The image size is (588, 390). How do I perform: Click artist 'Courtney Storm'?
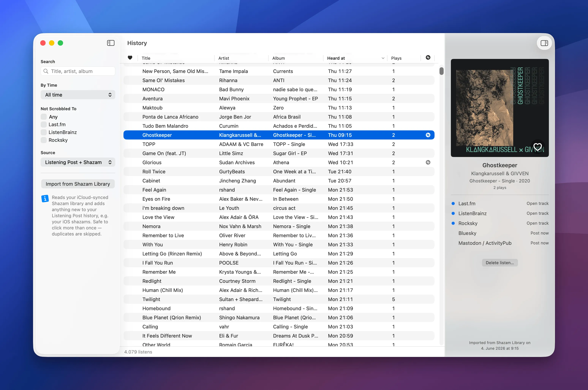(237, 281)
